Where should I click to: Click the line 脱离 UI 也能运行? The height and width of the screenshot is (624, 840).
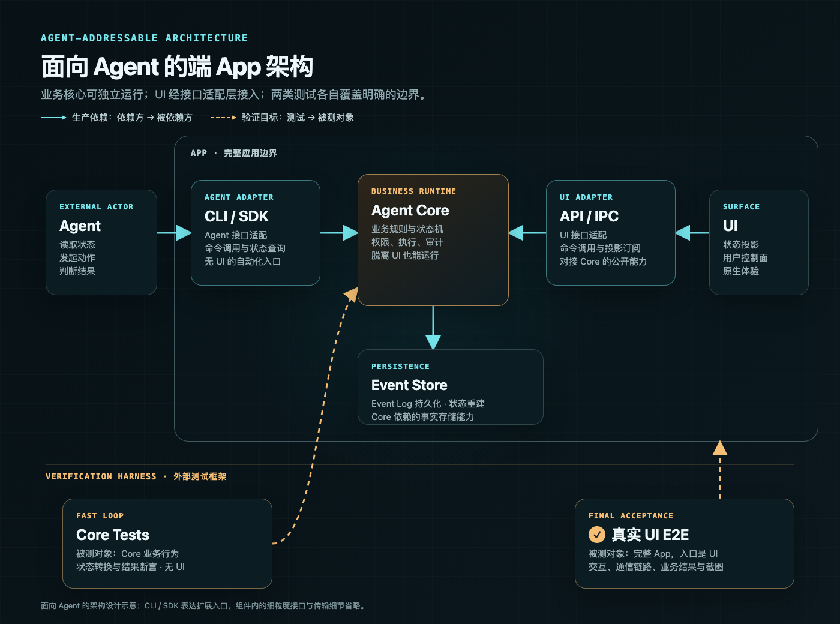click(405, 256)
